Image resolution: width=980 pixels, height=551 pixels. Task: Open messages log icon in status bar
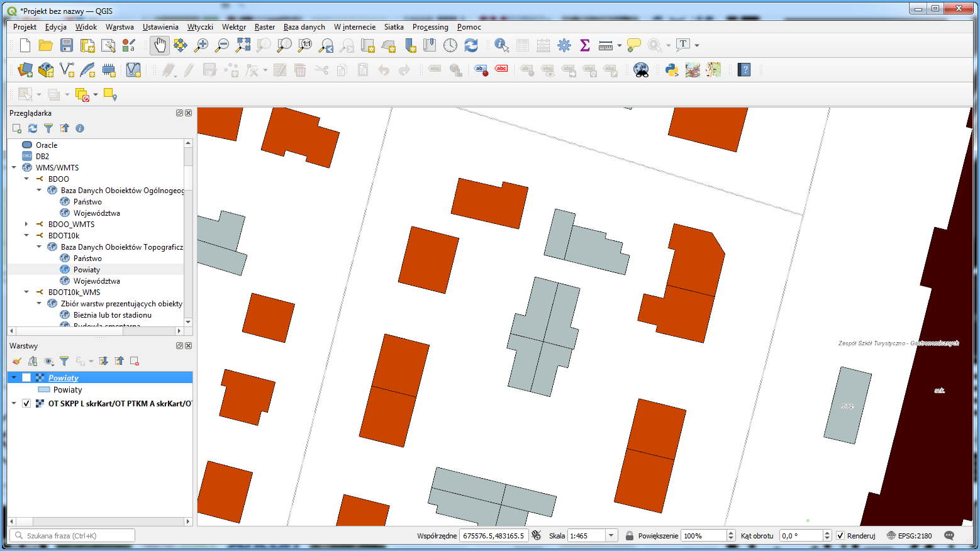949,536
